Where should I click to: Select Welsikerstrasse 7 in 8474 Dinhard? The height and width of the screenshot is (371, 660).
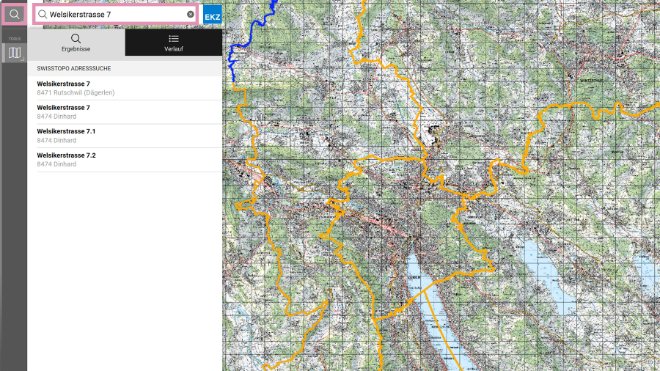[x=125, y=112]
